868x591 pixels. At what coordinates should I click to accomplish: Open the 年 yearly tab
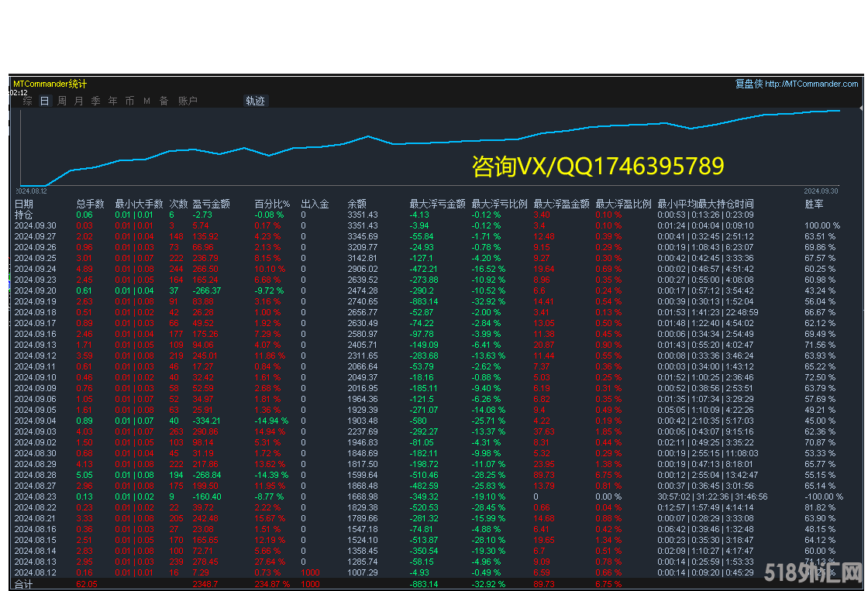point(112,101)
